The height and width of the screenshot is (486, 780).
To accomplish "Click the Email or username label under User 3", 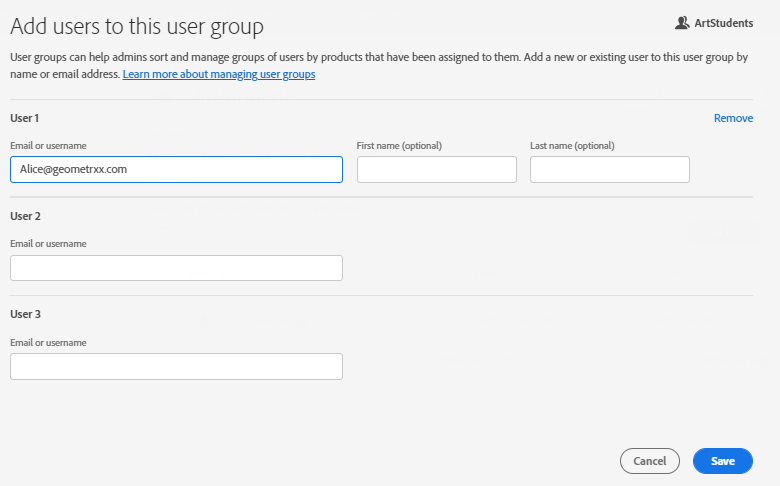I will 48,342.
